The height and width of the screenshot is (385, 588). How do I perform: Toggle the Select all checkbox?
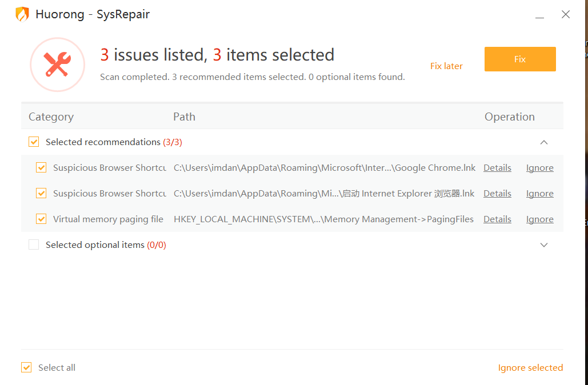point(26,367)
